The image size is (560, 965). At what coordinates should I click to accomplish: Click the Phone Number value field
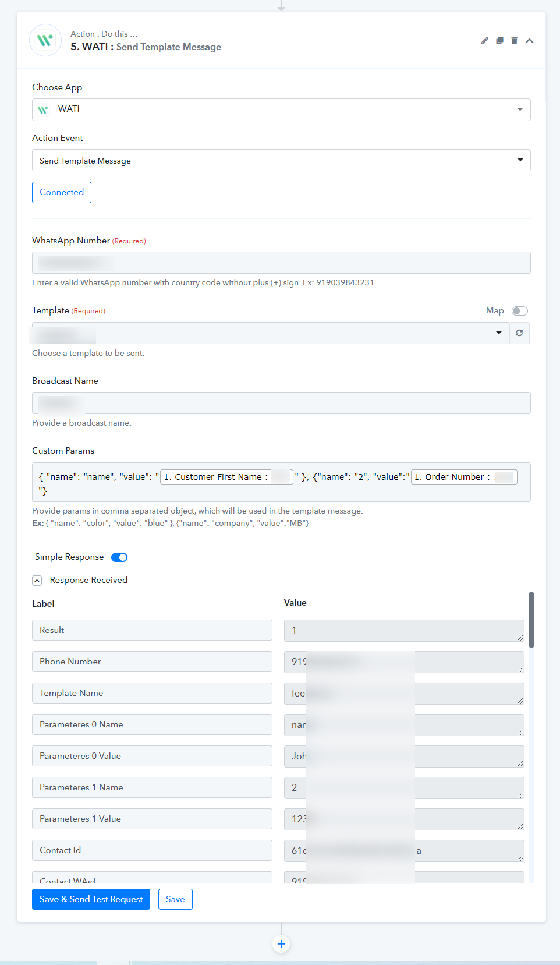point(404,662)
